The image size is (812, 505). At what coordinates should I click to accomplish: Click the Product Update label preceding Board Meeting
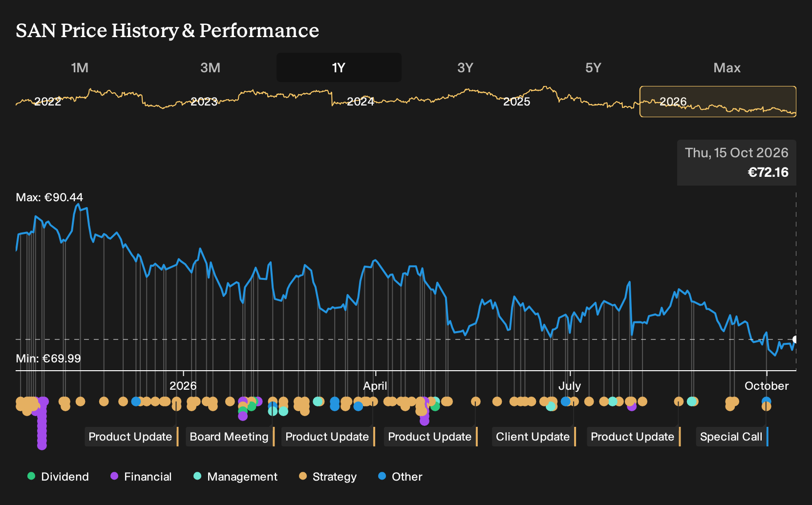130,437
